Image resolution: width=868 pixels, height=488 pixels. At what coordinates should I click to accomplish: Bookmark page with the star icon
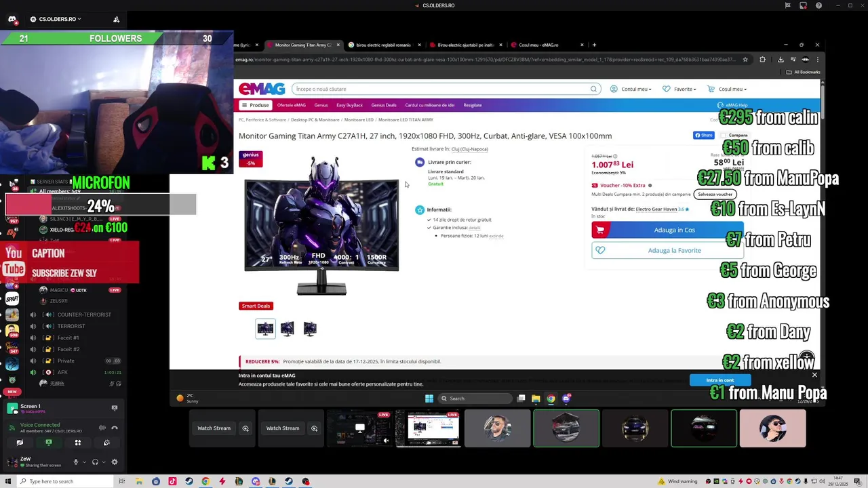(745, 60)
